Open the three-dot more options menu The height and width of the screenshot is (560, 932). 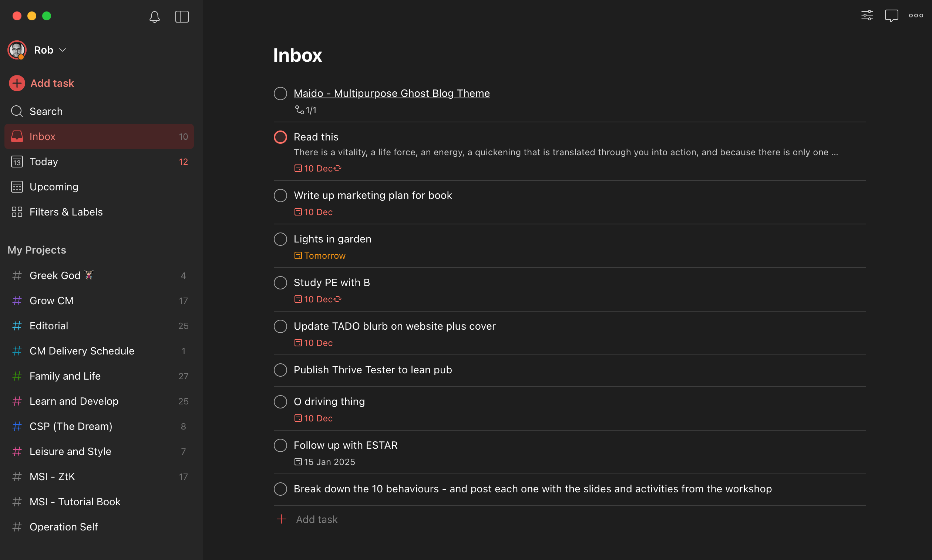point(915,15)
